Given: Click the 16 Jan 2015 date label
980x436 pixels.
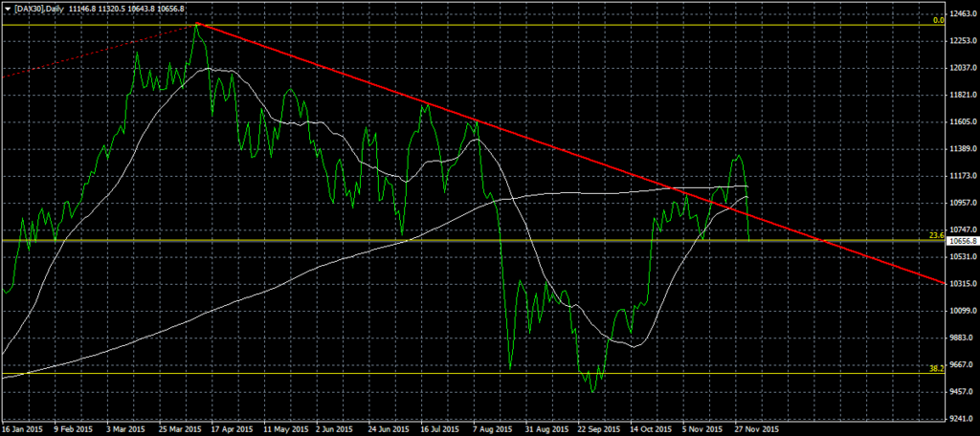Looking at the screenshot, I should (x=24, y=428).
